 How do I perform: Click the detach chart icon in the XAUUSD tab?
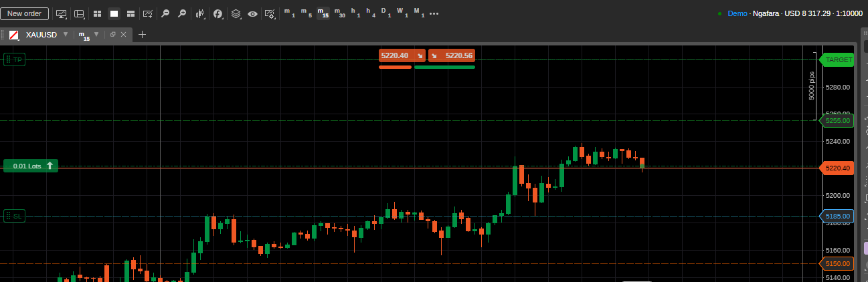click(113, 34)
